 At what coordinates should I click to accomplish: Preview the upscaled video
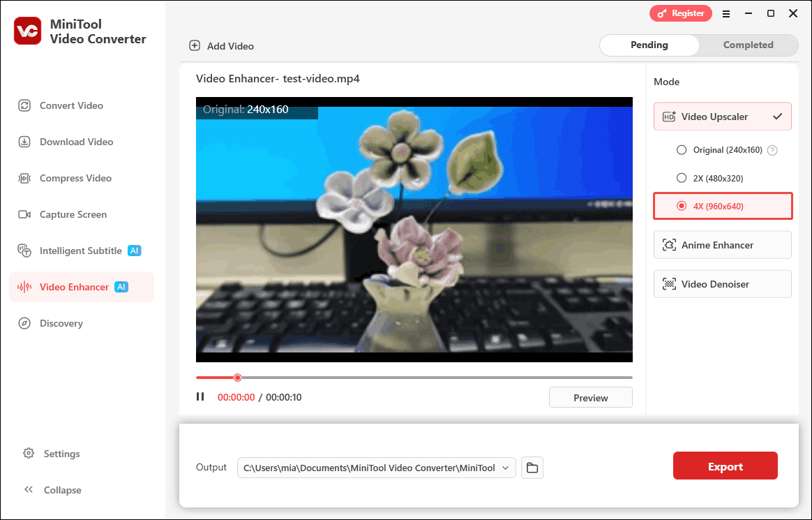pos(590,396)
